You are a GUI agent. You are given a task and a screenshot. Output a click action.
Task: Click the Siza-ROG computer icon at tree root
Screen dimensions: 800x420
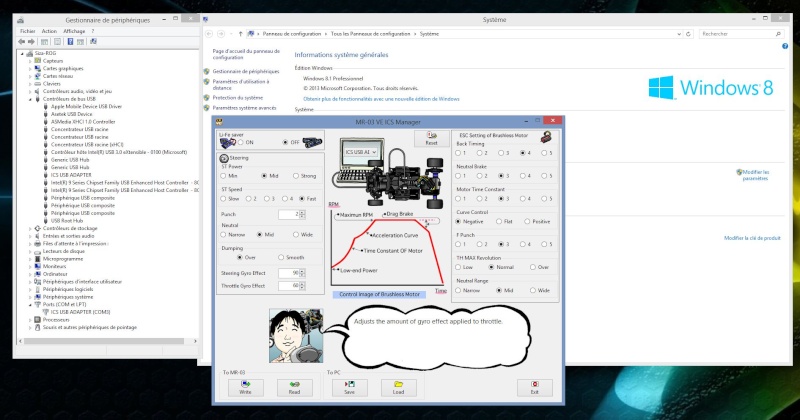(x=30, y=53)
